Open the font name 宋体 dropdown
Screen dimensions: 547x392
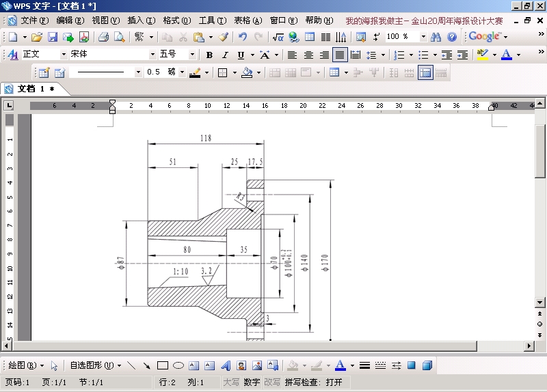[152, 55]
